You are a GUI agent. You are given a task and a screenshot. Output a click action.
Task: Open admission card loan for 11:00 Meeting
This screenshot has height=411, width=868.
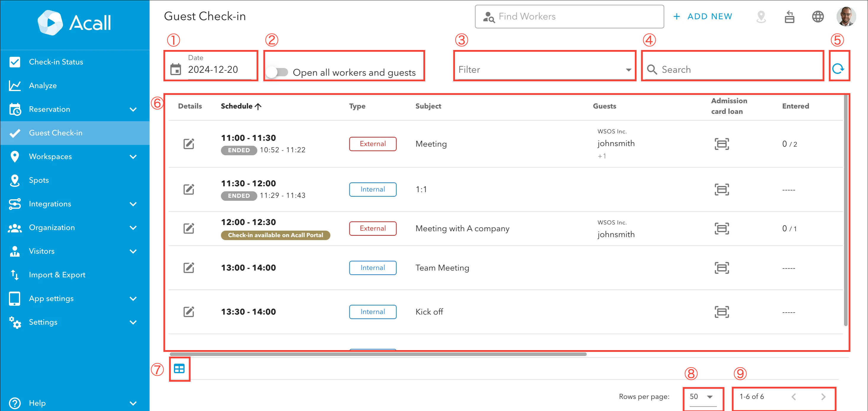[722, 144]
